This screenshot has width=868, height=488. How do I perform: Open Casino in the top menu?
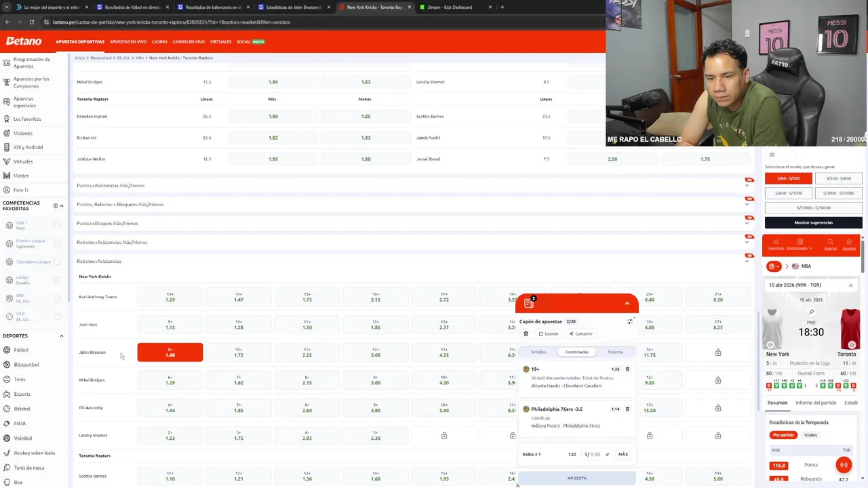[x=159, y=41]
